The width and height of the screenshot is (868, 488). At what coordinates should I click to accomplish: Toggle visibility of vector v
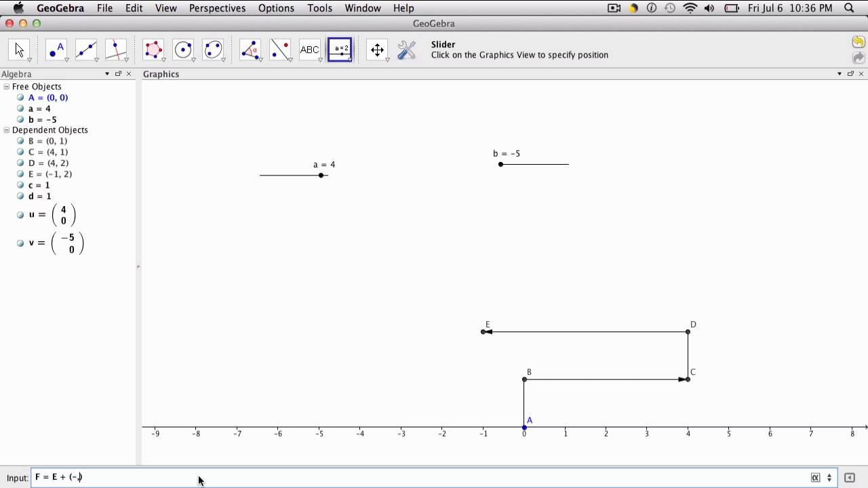[20, 243]
